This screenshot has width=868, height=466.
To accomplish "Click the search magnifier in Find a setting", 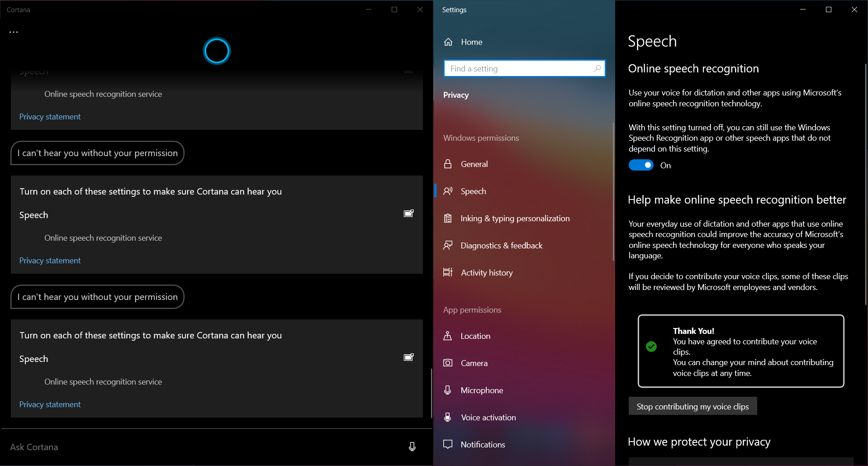I will [598, 68].
